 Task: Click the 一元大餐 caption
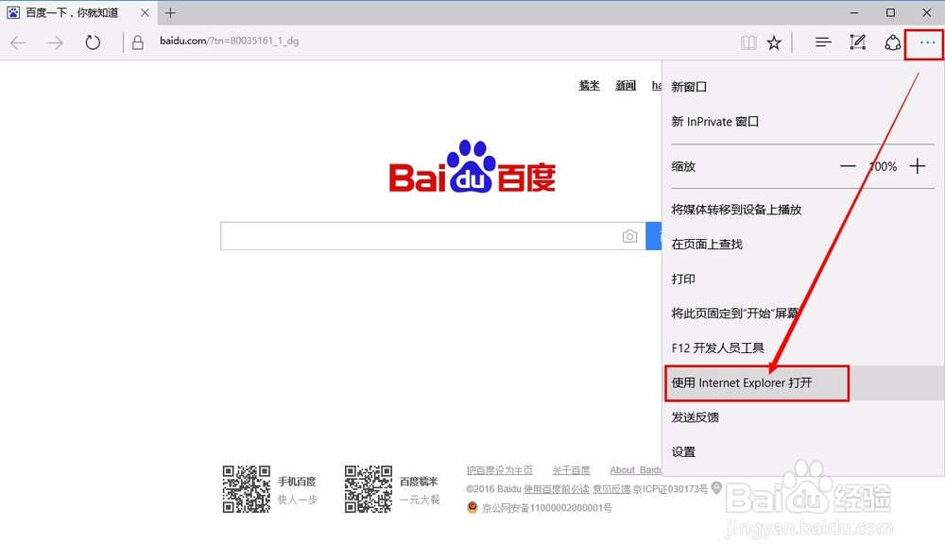coord(420,500)
